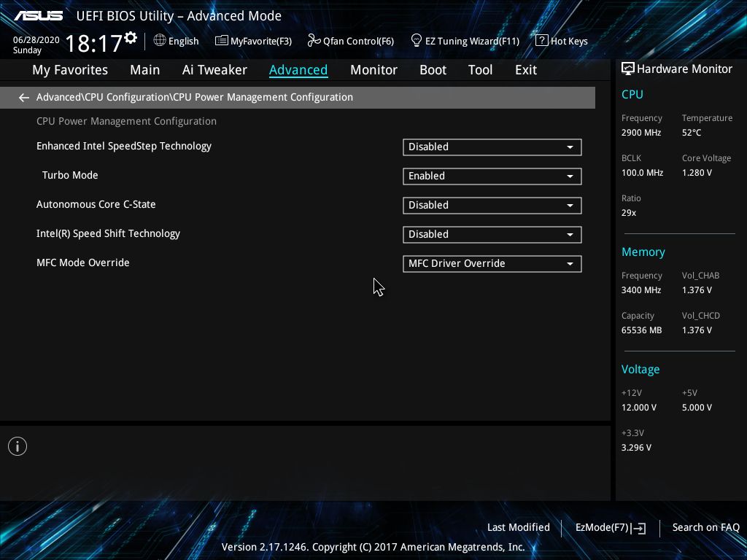Click the +12V 12.000 V value
This screenshot has width=747, height=560.
[639, 408]
